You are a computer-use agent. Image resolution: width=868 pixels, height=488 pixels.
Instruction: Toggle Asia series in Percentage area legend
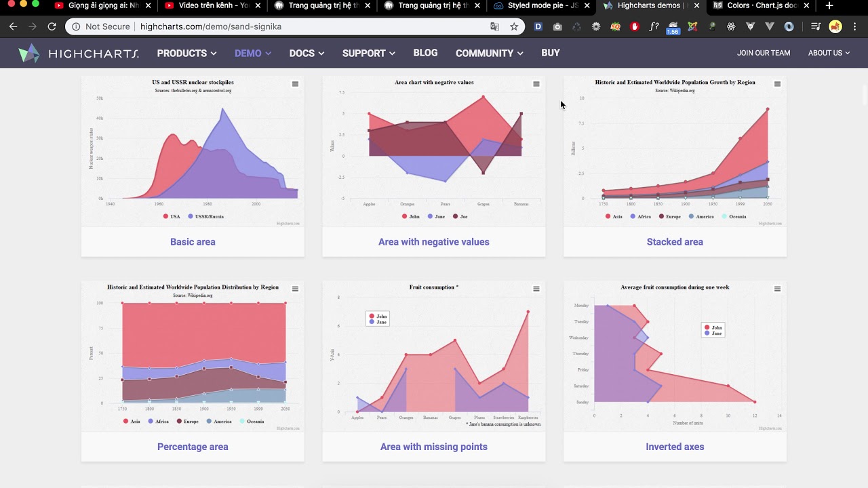tap(132, 421)
